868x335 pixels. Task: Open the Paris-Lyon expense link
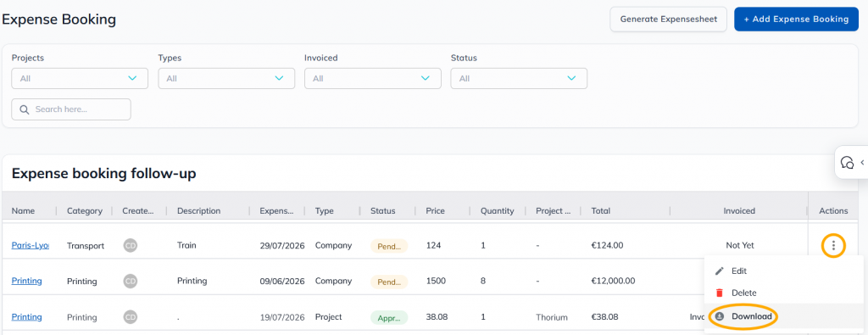30,245
